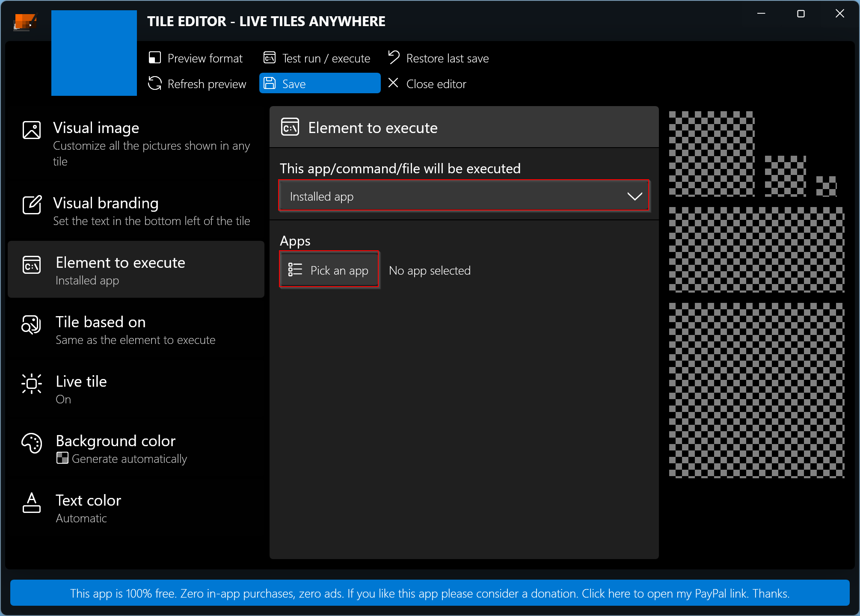Click the Element to execute sidebar icon
860x616 pixels.
[x=32, y=265]
